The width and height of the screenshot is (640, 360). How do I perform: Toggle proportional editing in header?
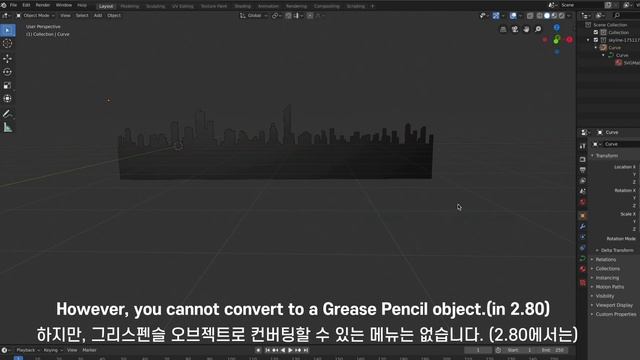[310, 16]
